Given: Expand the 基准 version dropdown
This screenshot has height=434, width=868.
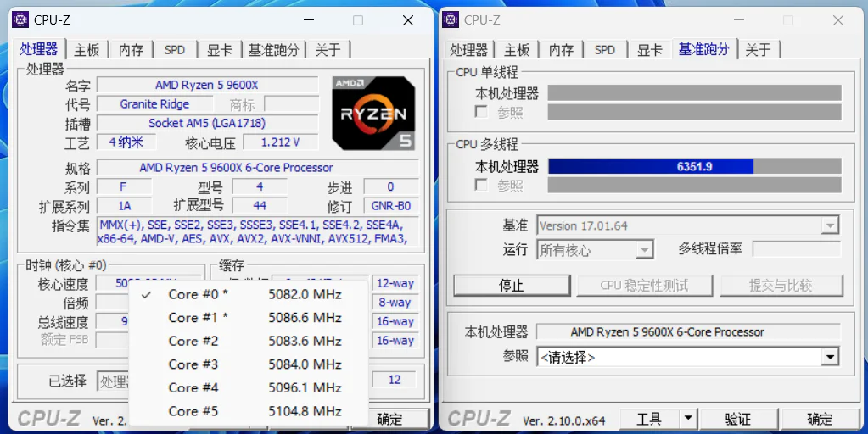Looking at the screenshot, I should click(x=830, y=226).
